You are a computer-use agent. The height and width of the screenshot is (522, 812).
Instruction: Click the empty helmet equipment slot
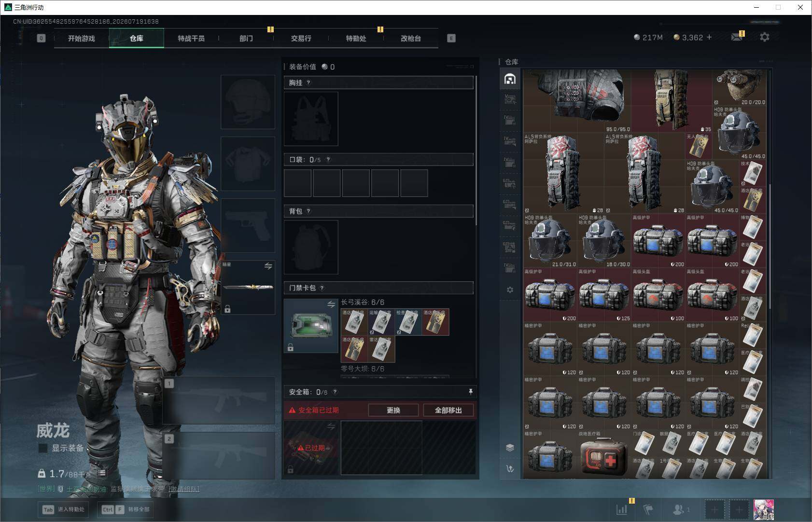click(x=248, y=102)
